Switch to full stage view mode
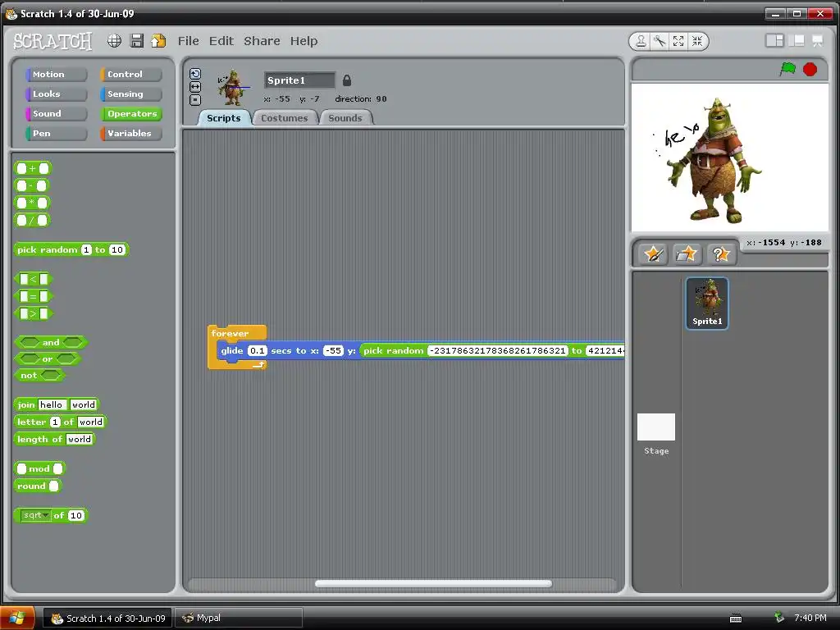This screenshot has width=840, height=630. point(796,41)
